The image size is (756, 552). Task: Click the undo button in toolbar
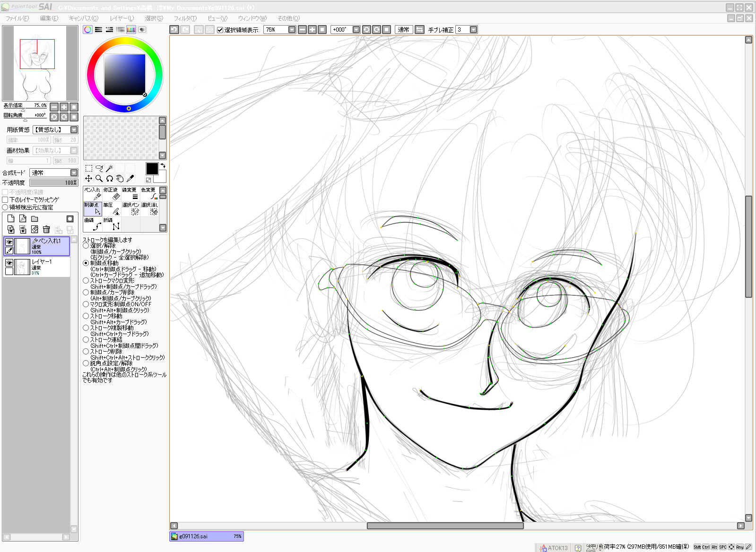174,29
